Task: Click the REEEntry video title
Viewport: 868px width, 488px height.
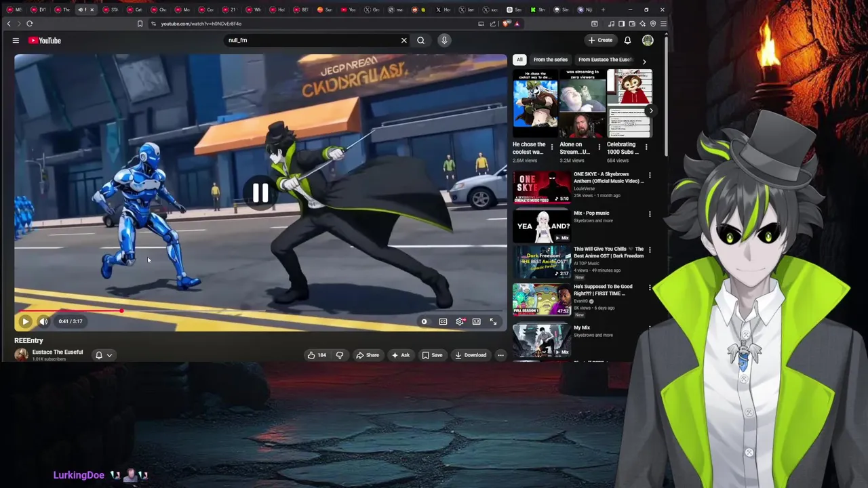Action: pyautogui.click(x=28, y=340)
